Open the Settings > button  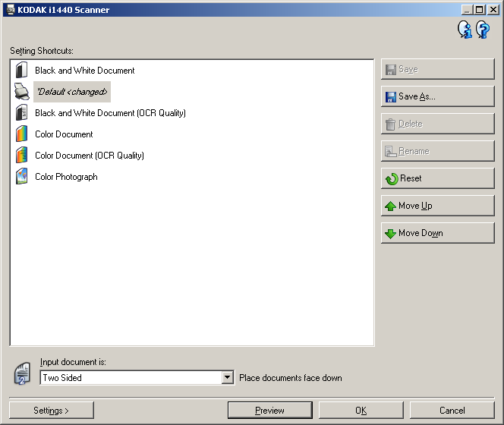52,411
